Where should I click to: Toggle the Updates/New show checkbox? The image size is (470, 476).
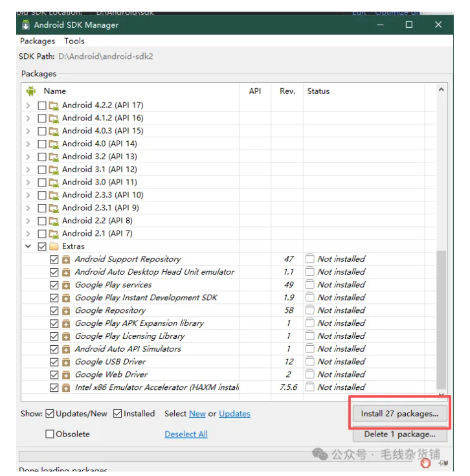point(49,413)
